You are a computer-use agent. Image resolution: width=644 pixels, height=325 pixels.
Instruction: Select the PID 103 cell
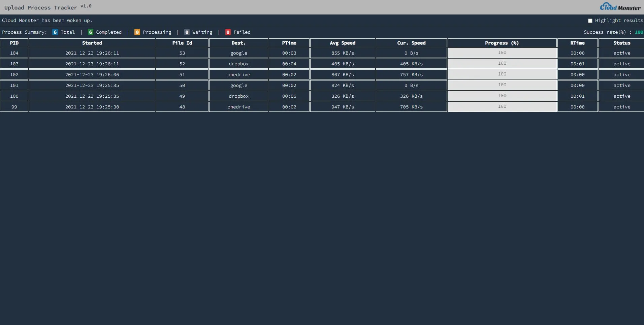click(x=14, y=64)
